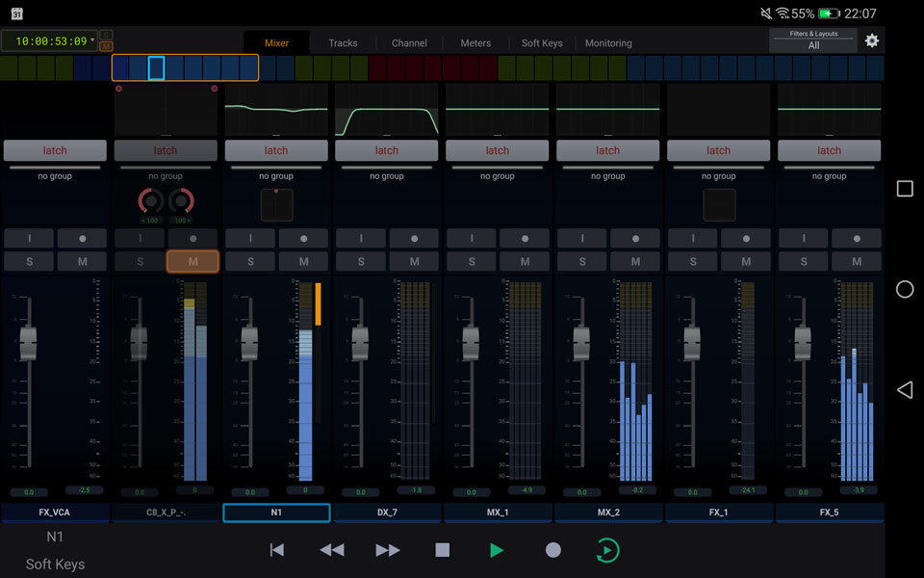Stop playback in the transport bar
The image size is (924, 578).
click(442, 549)
